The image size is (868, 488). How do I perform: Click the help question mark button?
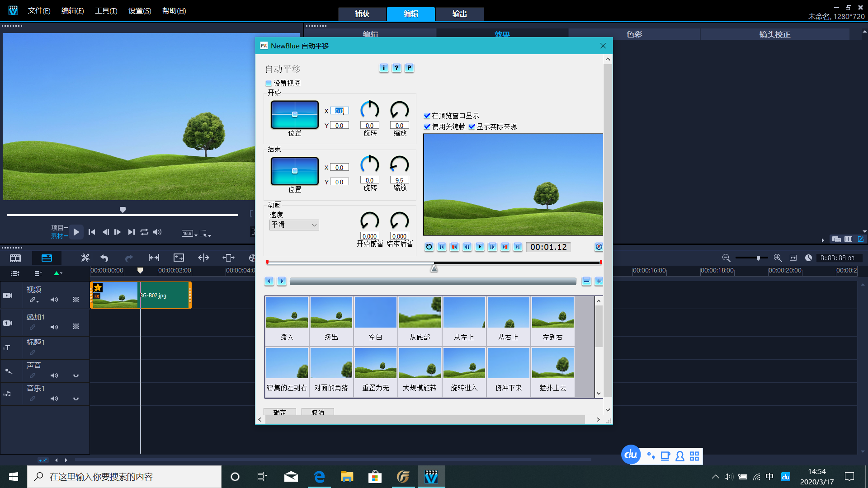pos(396,68)
